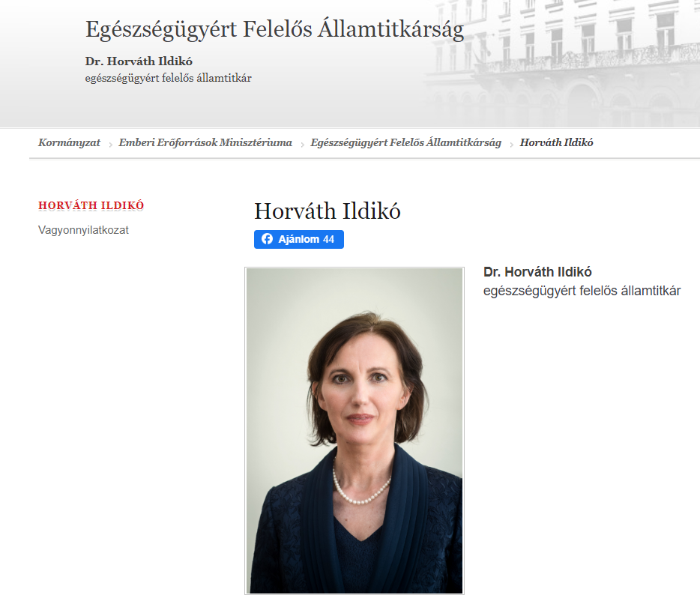Click Dr. Horváth Ildikó name in header banner
Screen dimensions: 700x598
pos(139,61)
